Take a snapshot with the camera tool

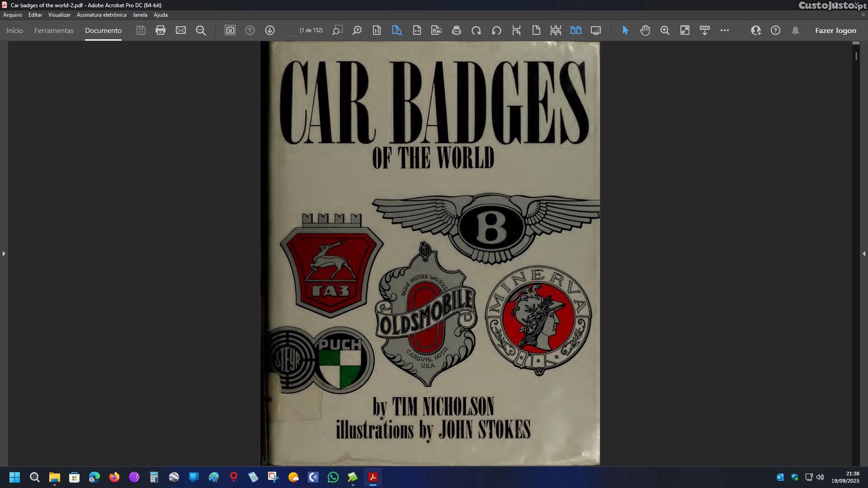click(x=230, y=30)
